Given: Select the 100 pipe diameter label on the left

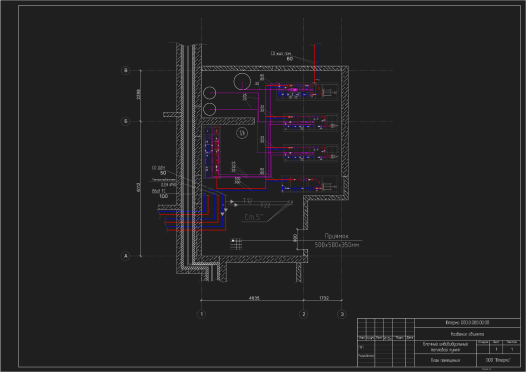Looking at the screenshot, I should [x=163, y=196].
